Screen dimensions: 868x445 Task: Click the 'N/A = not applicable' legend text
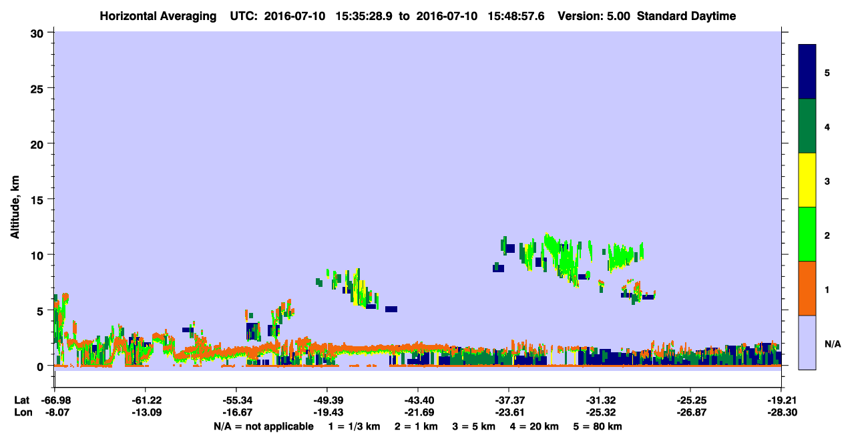pos(263,426)
